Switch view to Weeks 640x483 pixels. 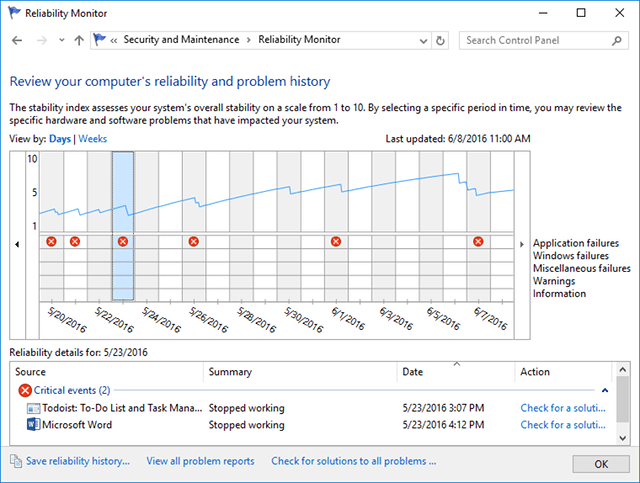(x=93, y=139)
